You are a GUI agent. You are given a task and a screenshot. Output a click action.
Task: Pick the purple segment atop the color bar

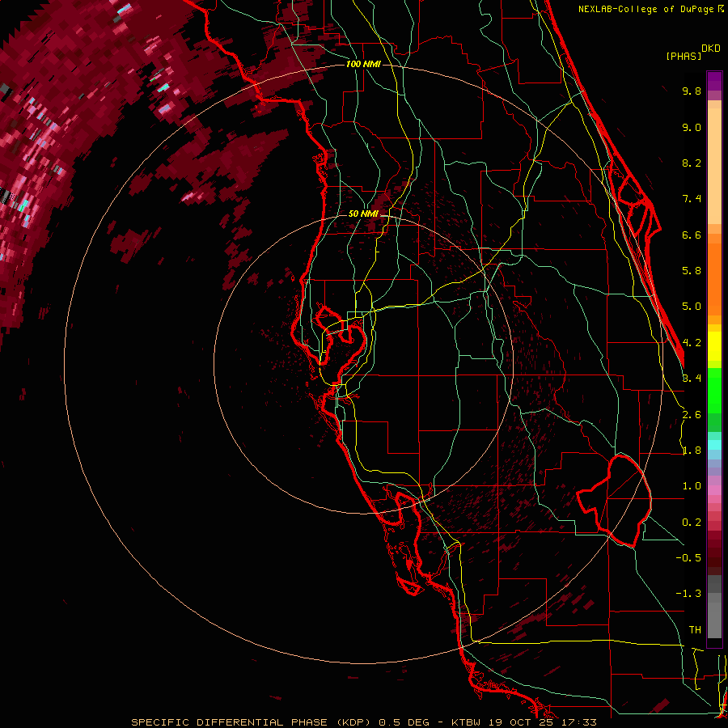[714, 81]
